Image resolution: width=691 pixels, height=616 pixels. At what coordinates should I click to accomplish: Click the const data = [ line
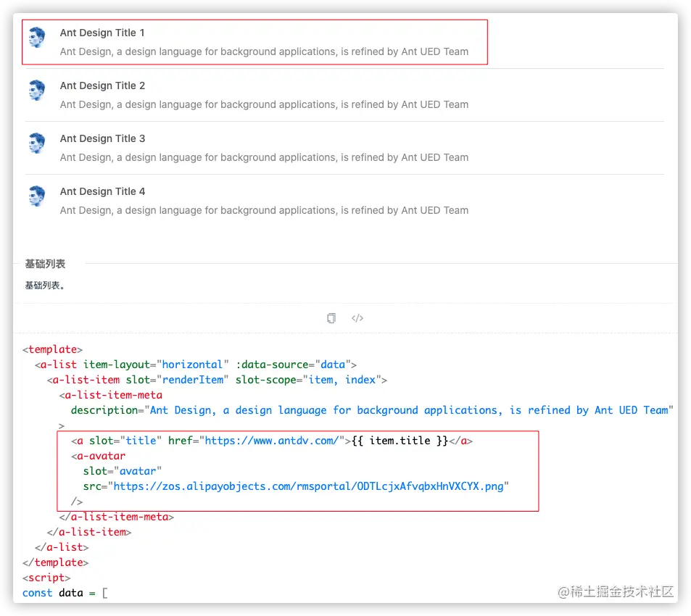[65, 593]
